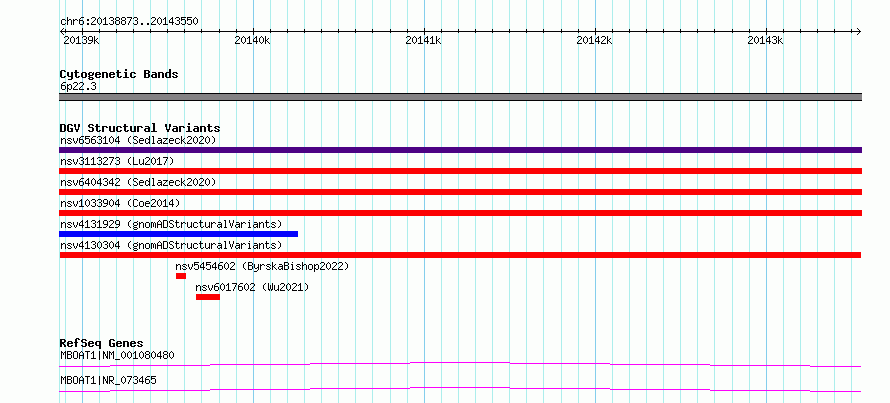Click the chr6:20138873..20143550 coordinate label
The height and width of the screenshot is (403, 890).
pyautogui.click(x=129, y=22)
